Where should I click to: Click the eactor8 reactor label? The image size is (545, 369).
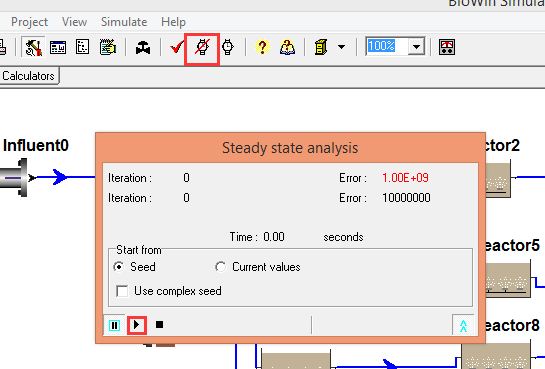click(512, 325)
